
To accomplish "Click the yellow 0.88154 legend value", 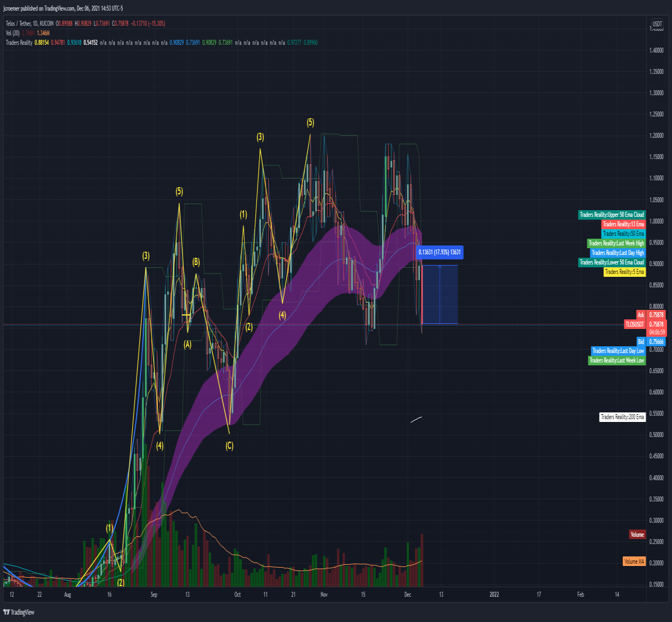I will (x=43, y=42).
